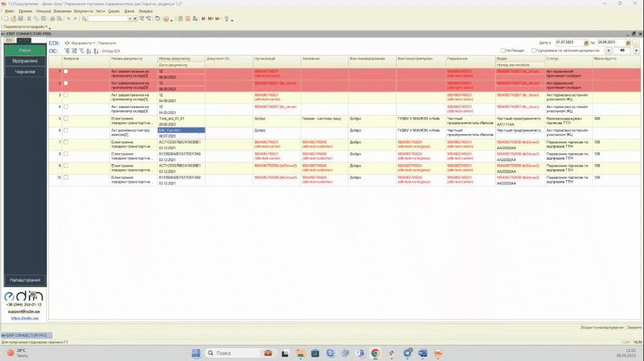Click the Redo arrow icon
644x361 pixels.
[75, 19]
